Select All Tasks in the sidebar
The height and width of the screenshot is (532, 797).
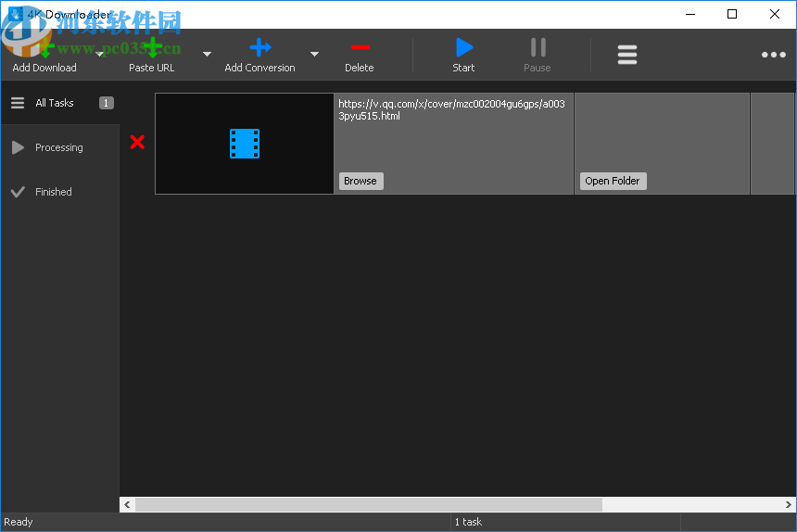(60, 103)
